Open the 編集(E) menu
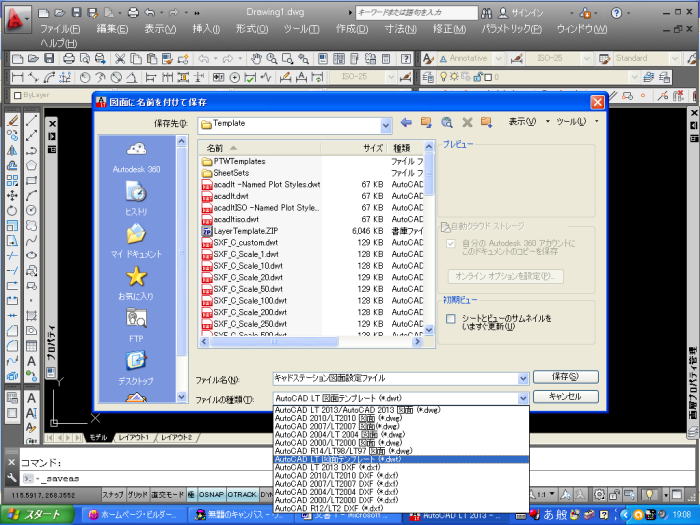 112,29
